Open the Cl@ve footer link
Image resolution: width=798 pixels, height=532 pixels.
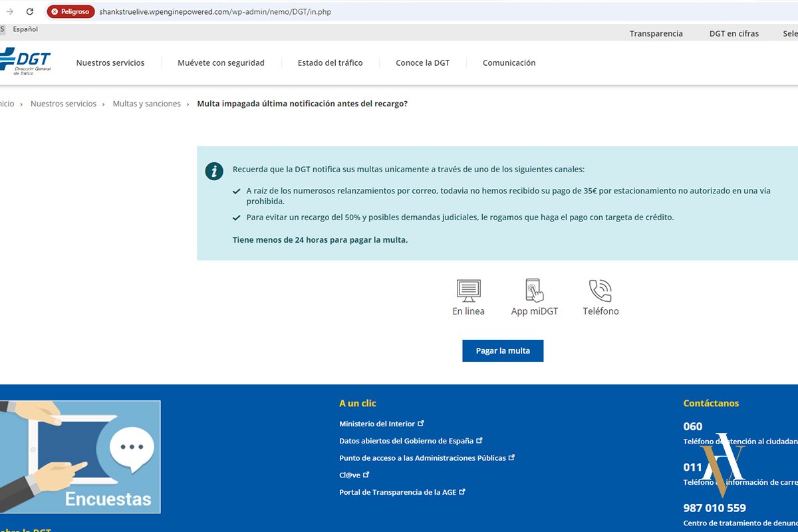click(x=350, y=475)
